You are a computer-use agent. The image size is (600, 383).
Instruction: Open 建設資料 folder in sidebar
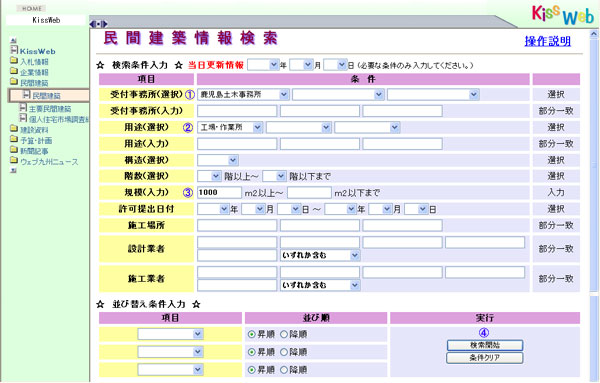coord(34,130)
